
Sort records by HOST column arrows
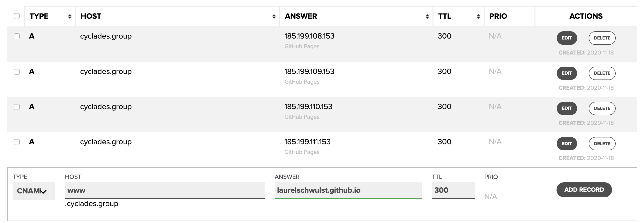[x=274, y=16]
